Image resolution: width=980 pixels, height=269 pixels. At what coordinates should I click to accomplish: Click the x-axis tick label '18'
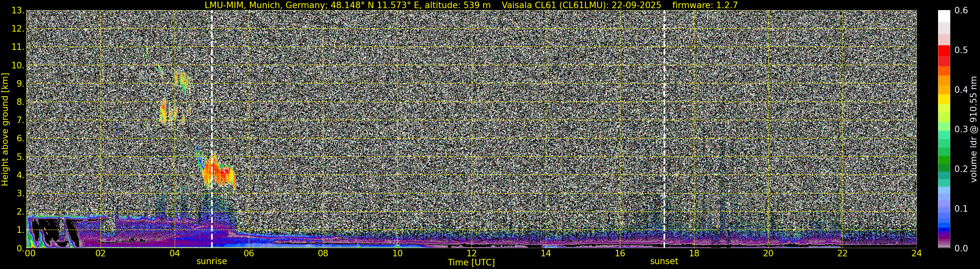click(x=694, y=253)
